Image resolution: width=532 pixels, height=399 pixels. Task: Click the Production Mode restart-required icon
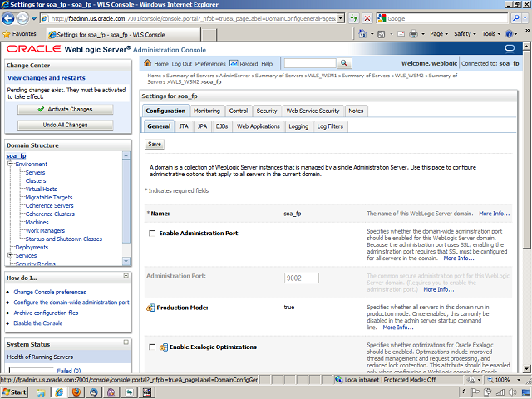point(151,308)
